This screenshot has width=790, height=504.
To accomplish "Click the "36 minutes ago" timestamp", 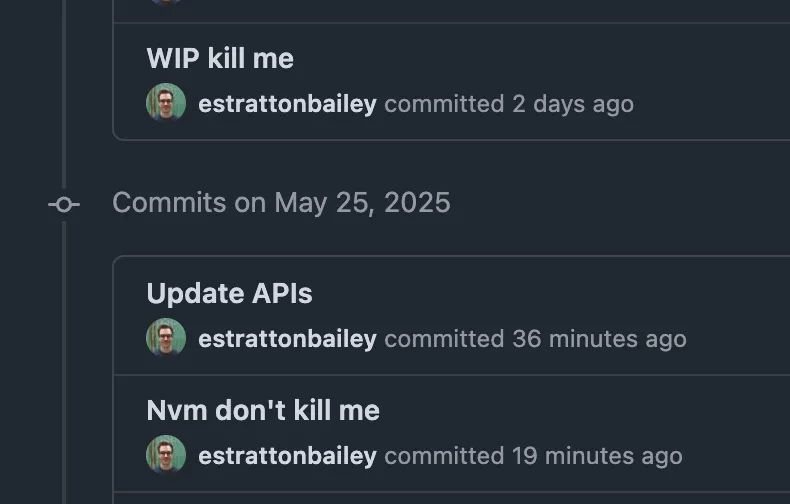I will coord(599,339).
